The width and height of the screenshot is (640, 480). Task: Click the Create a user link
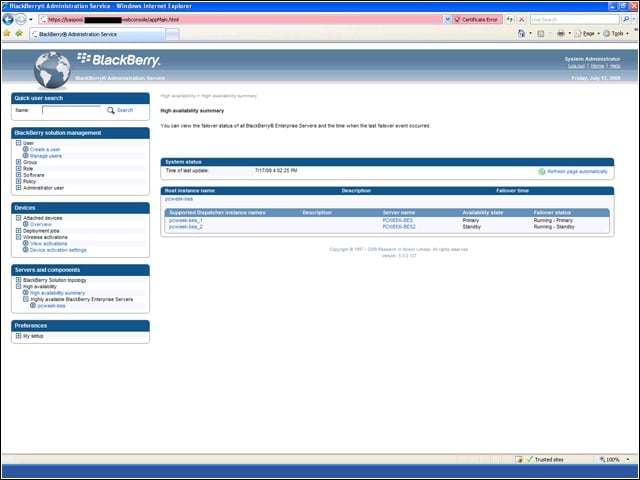pos(45,149)
